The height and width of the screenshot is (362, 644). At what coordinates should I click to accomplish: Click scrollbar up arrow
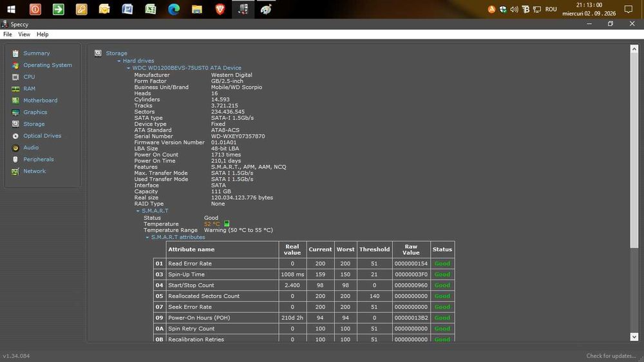(x=634, y=49)
